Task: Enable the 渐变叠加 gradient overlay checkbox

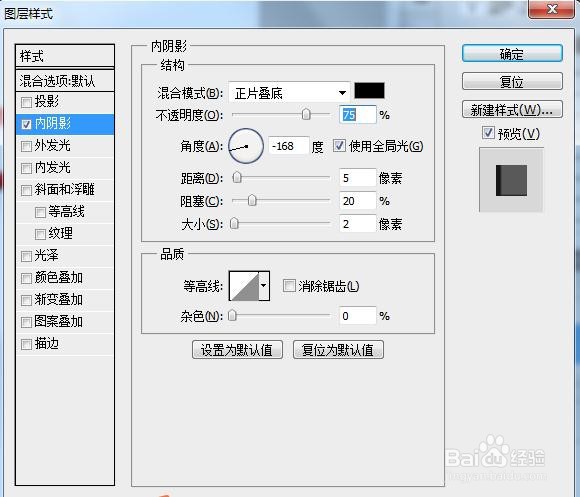Action: [x=26, y=300]
